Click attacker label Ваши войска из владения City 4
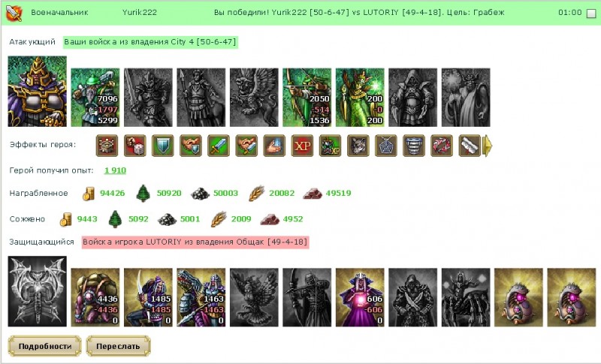The height and width of the screenshot is (364, 601). [150, 42]
